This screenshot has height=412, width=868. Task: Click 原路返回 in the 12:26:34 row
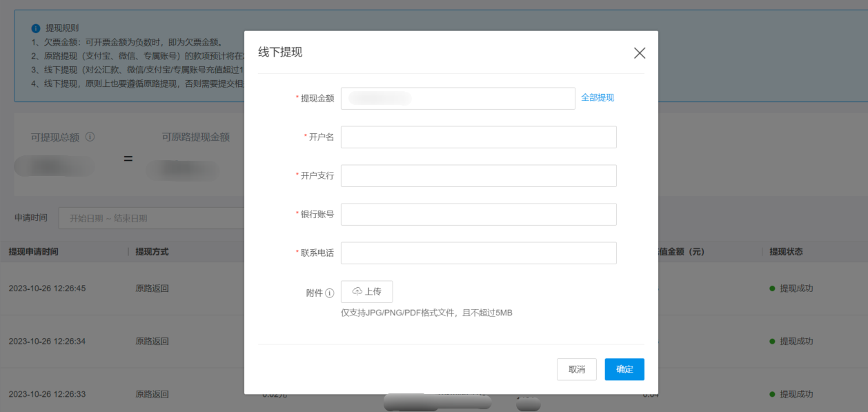click(x=152, y=342)
